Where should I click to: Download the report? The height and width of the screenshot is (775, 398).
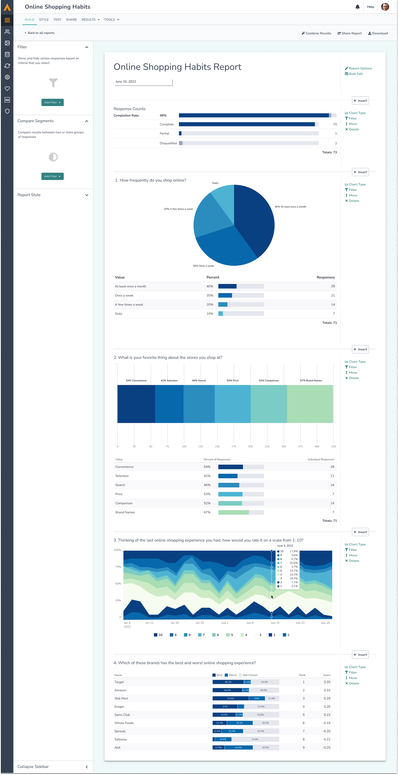[x=378, y=33]
